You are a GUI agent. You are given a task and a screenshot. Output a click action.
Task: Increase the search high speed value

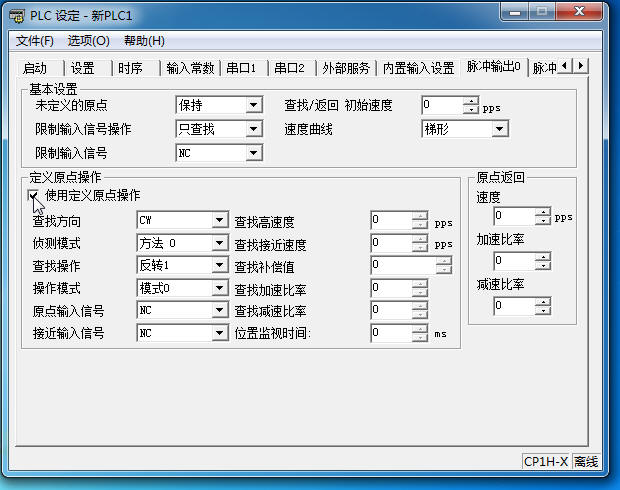[420, 216]
